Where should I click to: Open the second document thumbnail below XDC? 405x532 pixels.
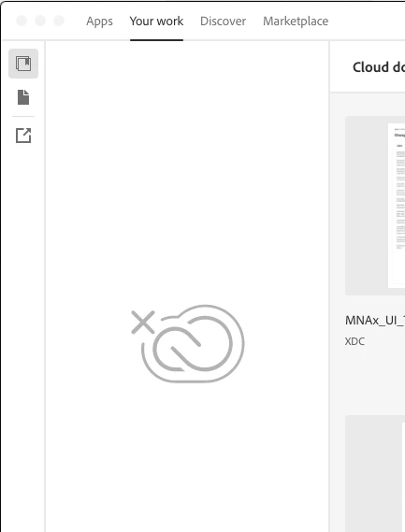(375, 473)
